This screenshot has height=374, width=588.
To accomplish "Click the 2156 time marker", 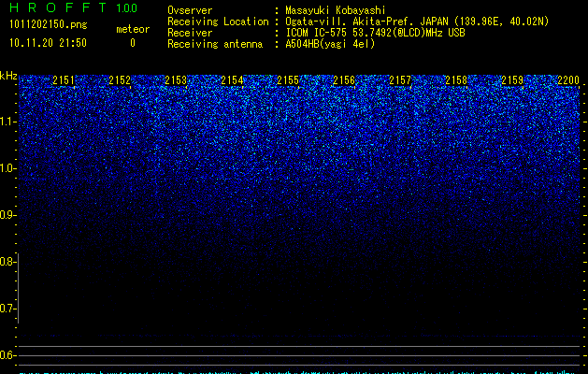I will [x=344, y=80].
